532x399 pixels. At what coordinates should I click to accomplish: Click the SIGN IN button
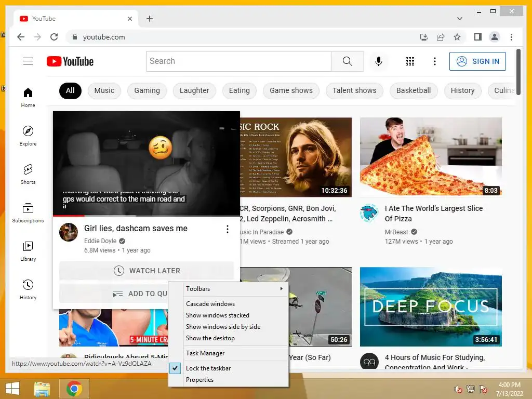pyautogui.click(x=477, y=61)
